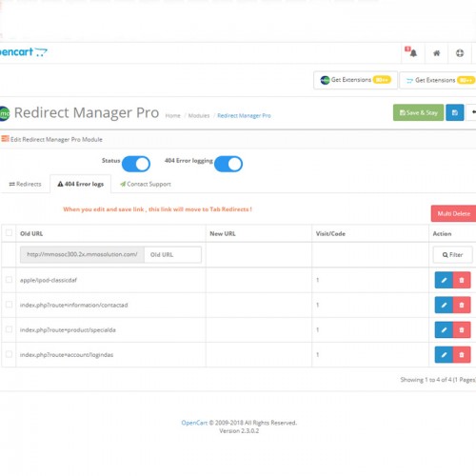Click the Version 2.3.0.2 footer text

239,431
